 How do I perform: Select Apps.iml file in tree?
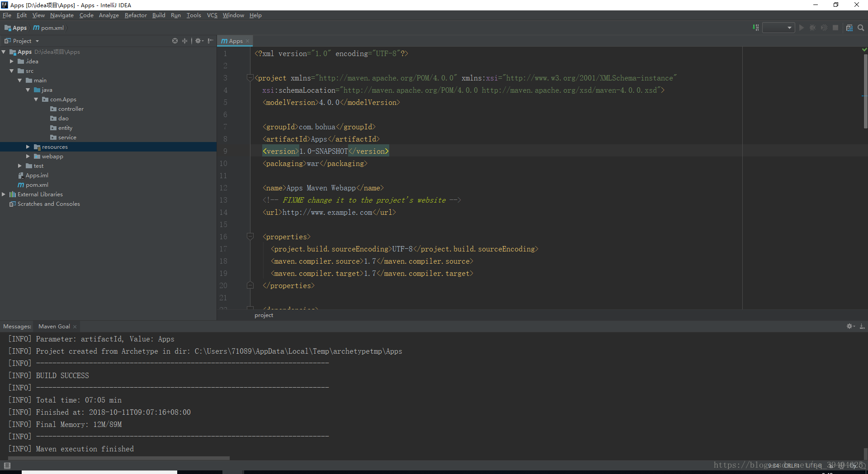[x=33, y=175]
